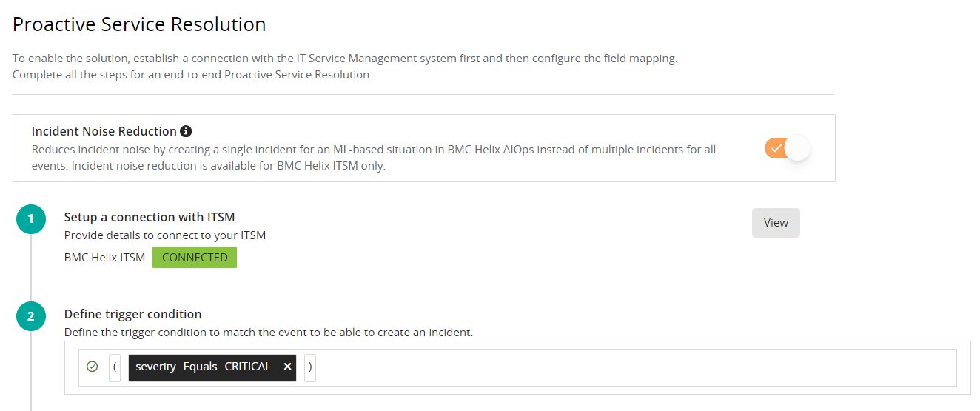
Task: Click the Proactive Service Resolution page title
Action: coord(139,24)
